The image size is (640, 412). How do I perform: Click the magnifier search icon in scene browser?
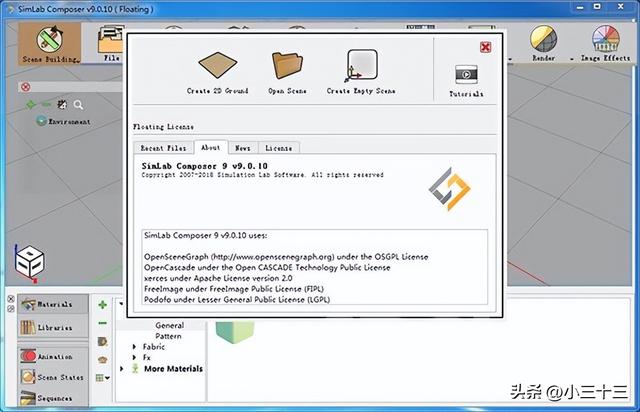[x=78, y=105]
